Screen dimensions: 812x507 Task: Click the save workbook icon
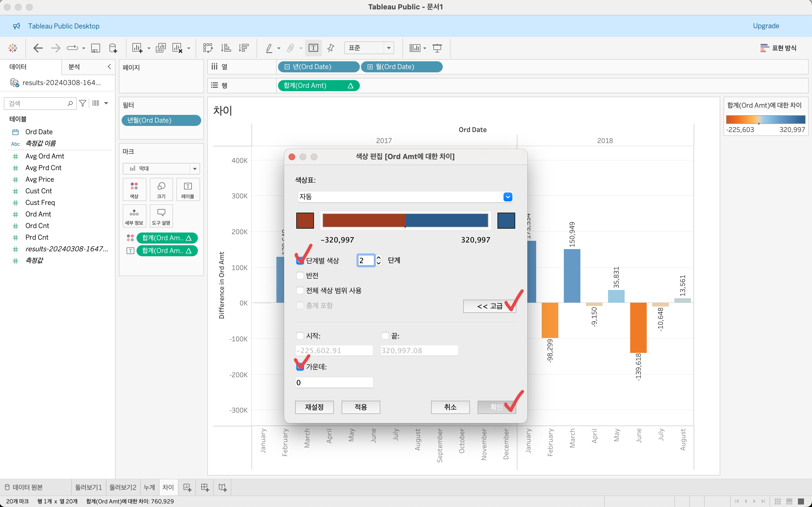tap(96, 48)
